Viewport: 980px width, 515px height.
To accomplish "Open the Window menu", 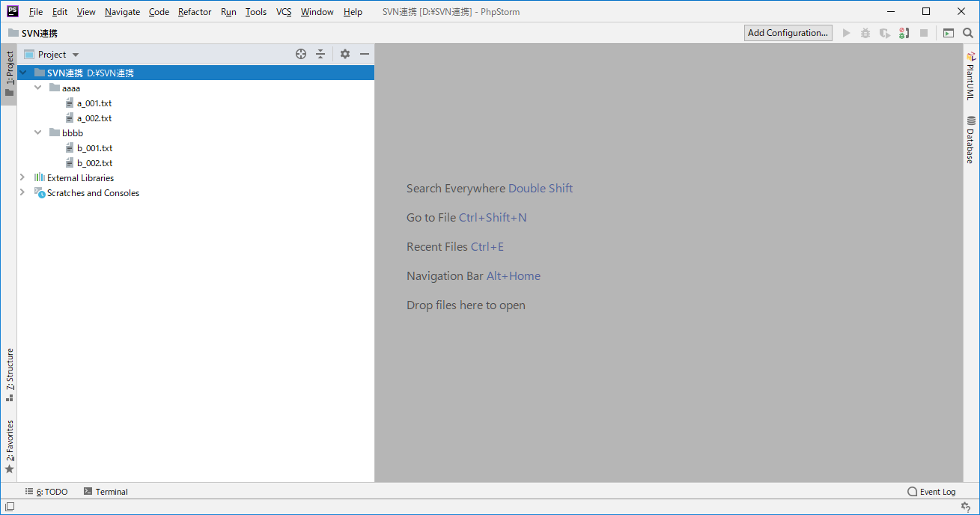I will (317, 12).
